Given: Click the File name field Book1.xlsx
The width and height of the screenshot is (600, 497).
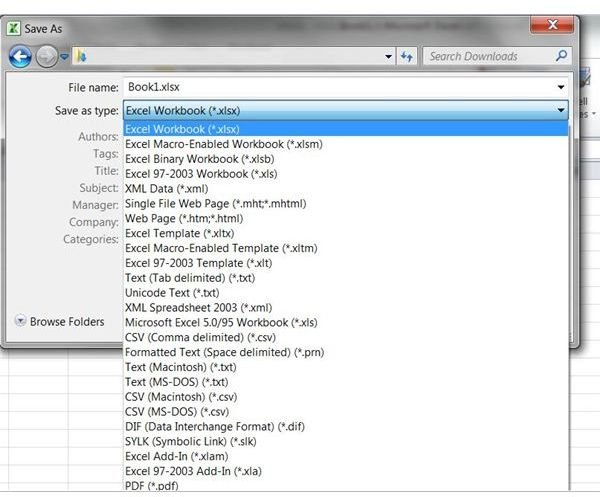Looking at the screenshot, I should click(346, 87).
